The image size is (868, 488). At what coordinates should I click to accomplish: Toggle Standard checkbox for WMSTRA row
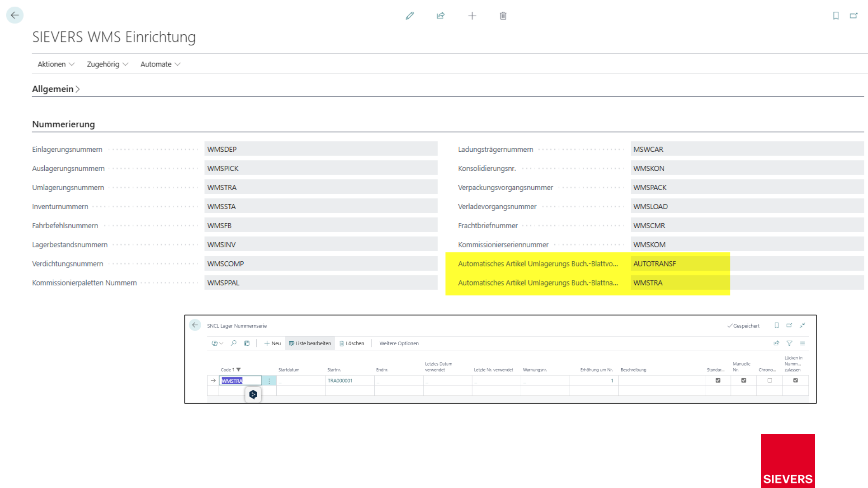point(718,380)
